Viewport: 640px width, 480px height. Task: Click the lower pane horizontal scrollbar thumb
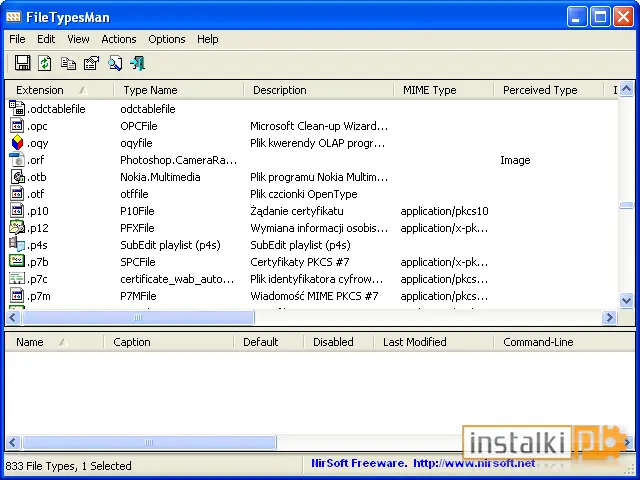pos(149,442)
